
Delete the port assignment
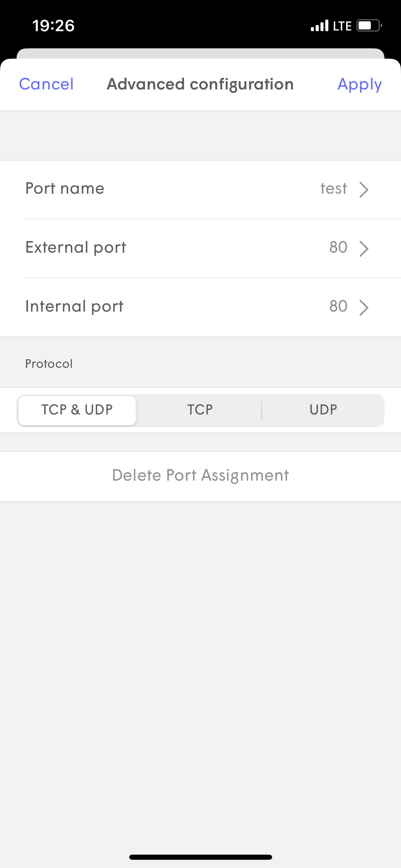click(x=200, y=476)
